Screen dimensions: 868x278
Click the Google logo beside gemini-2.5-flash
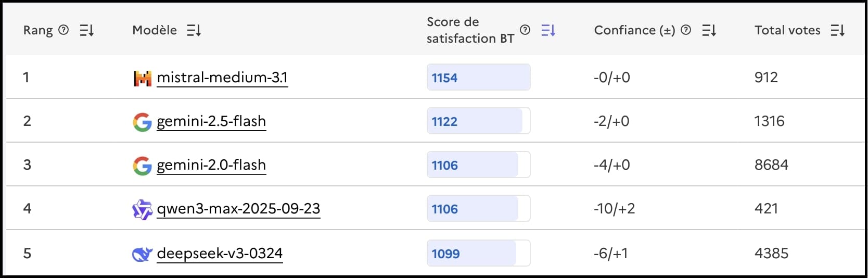(142, 122)
